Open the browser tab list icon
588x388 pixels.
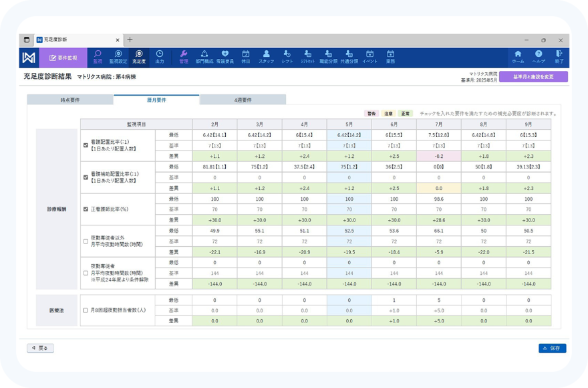pos(27,40)
